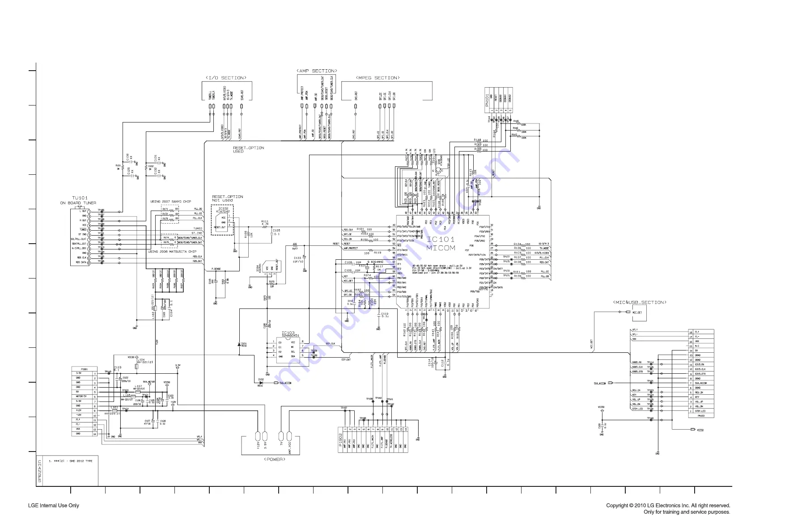Click the "<I/O SECTION>" heading
Screen dimensions: 789x532
click(x=226, y=78)
